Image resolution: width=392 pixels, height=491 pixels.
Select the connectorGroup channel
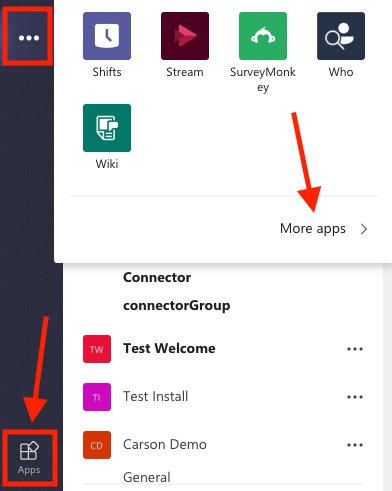[177, 306]
